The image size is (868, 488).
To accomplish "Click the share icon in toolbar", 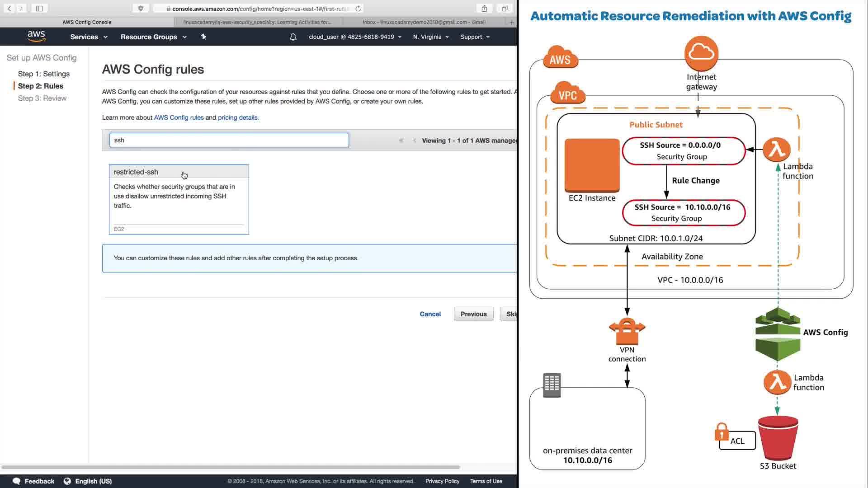I will click(x=484, y=9).
